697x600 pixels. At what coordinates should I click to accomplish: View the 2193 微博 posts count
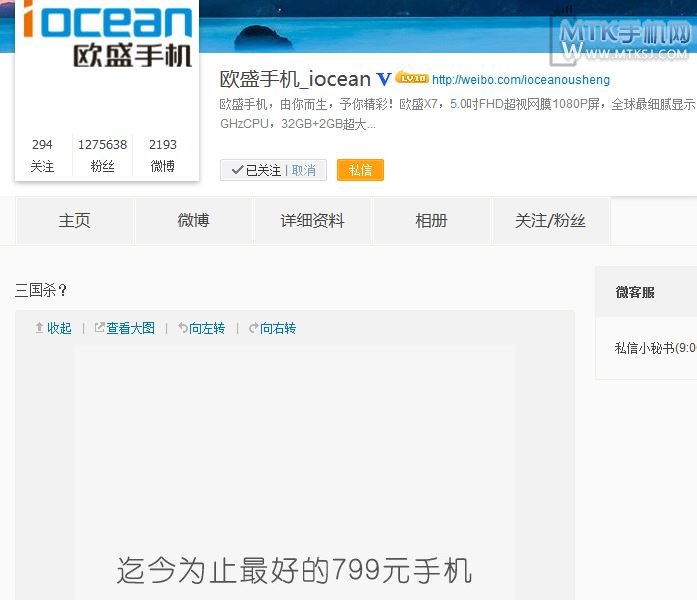(x=163, y=155)
